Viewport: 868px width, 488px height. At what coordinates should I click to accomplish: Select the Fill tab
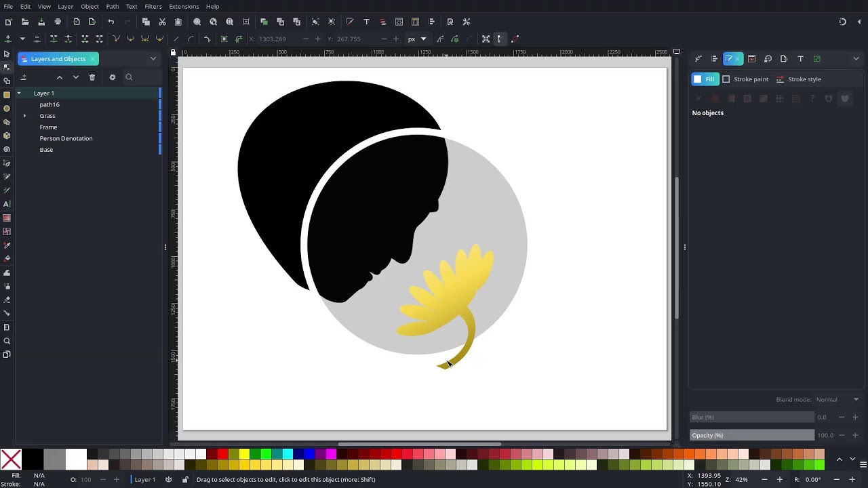705,79
